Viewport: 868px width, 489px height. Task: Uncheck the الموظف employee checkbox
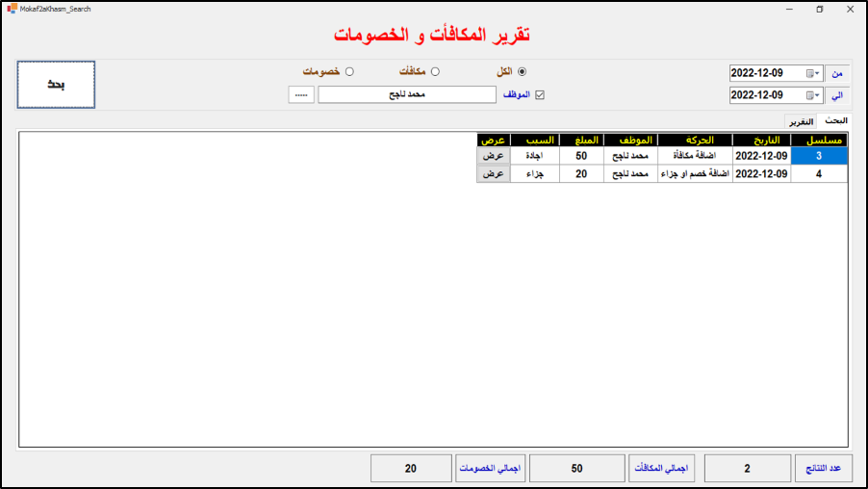point(540,95)
